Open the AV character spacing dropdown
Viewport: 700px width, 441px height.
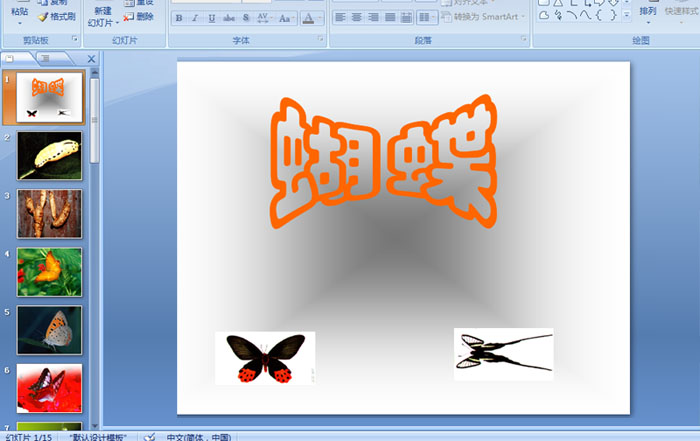[264, 18]
